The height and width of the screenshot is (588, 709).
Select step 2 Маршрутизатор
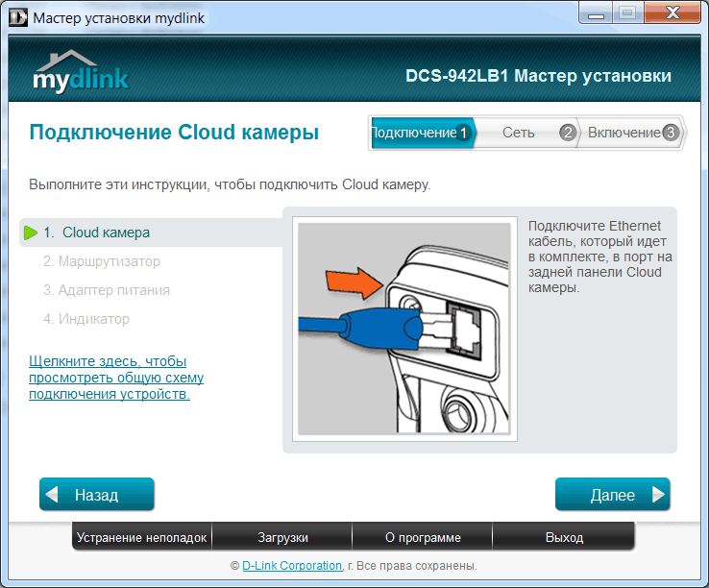(x=102, y=261)
